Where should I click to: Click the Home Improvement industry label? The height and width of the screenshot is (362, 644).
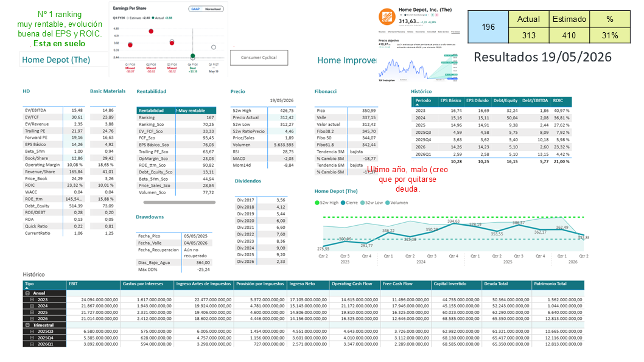346,60
